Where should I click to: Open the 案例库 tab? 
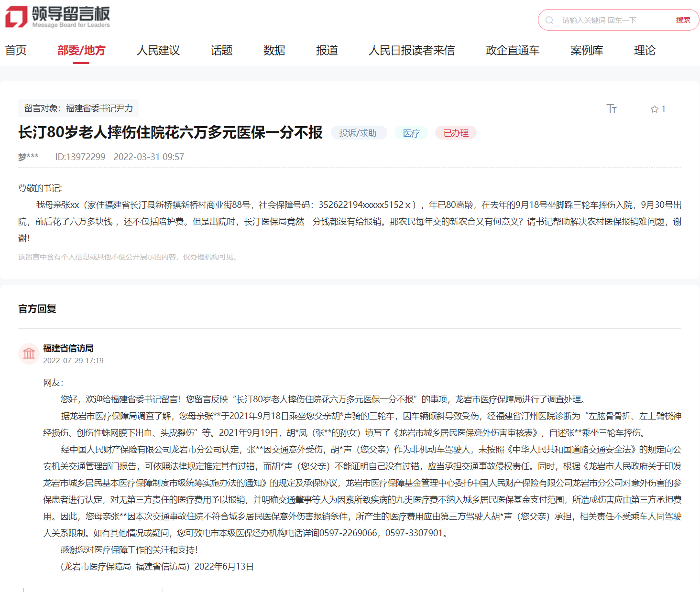coord(587,50)
